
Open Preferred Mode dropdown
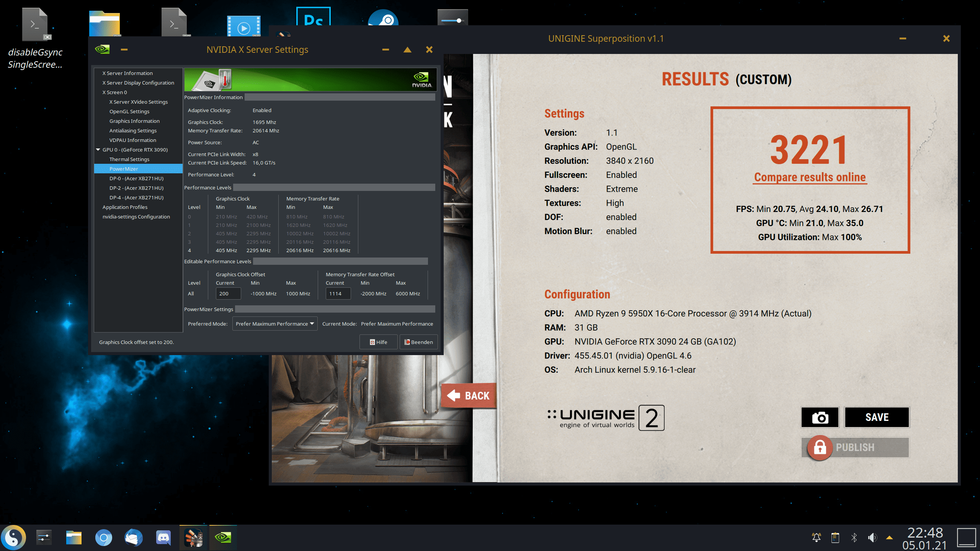[x=275, y=324]
